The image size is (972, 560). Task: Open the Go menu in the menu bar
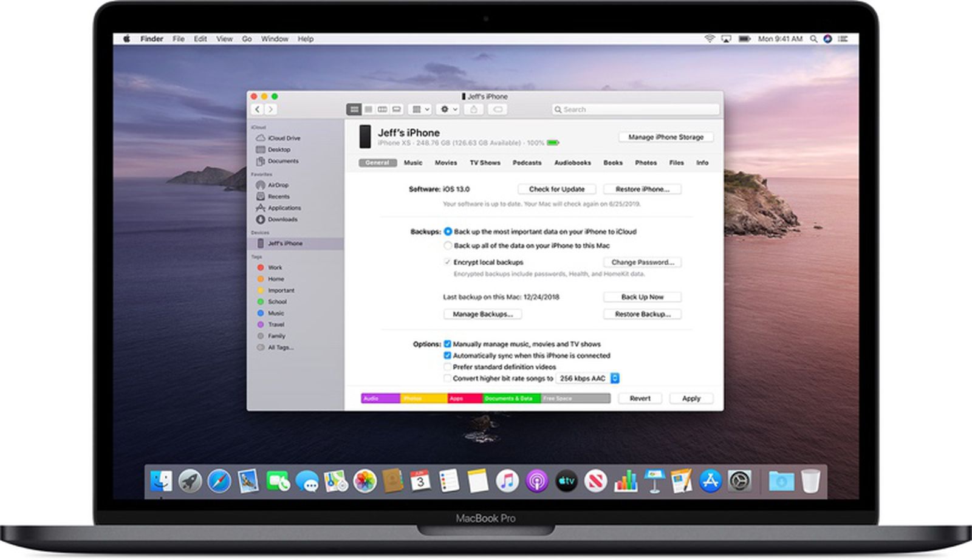pyautogui.click(x=245, y=38)
